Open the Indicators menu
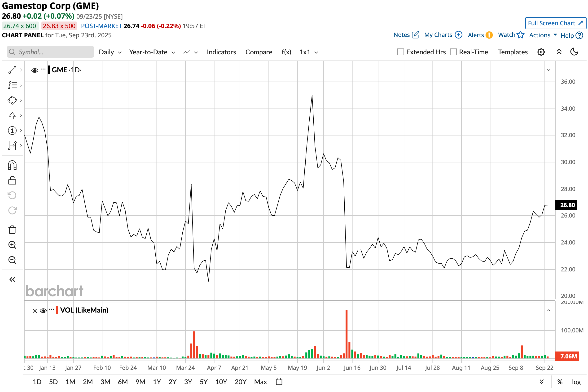The width and height of the screenshot is (588, 392). coord(221,52)
